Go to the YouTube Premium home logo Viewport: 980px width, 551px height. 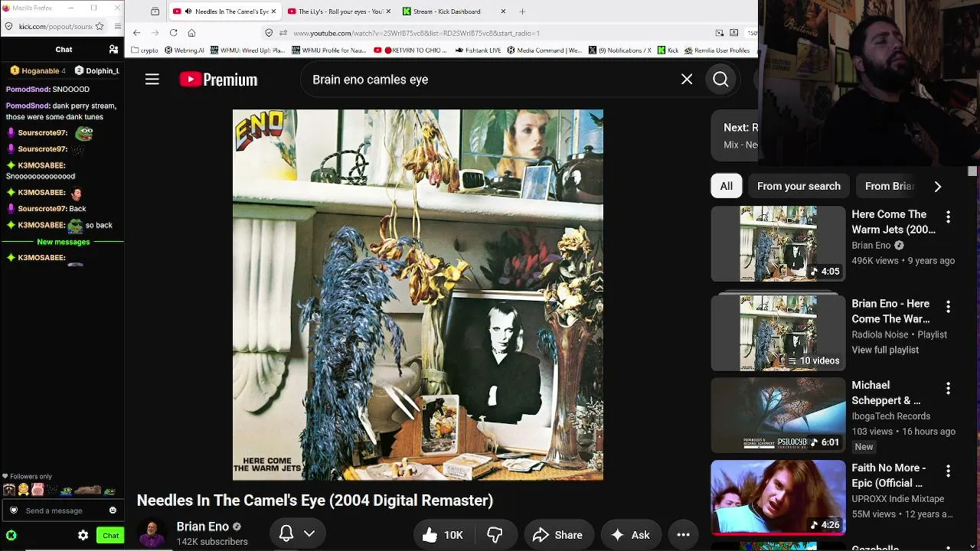pos(218,80)
